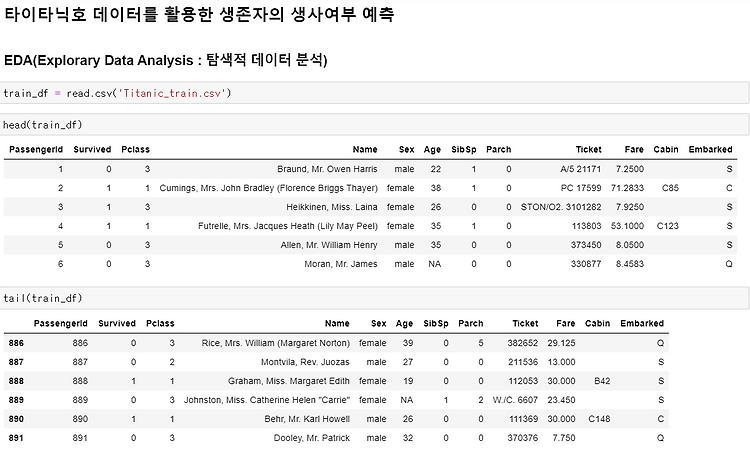Click the SibSp header in head table
Screen dimensions: 750x453
[x=463, y=149]
